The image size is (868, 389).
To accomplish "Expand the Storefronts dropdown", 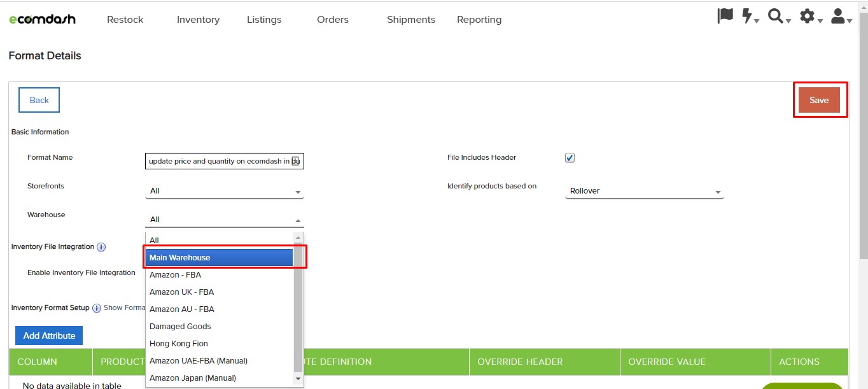I will (x=225, y=191).
